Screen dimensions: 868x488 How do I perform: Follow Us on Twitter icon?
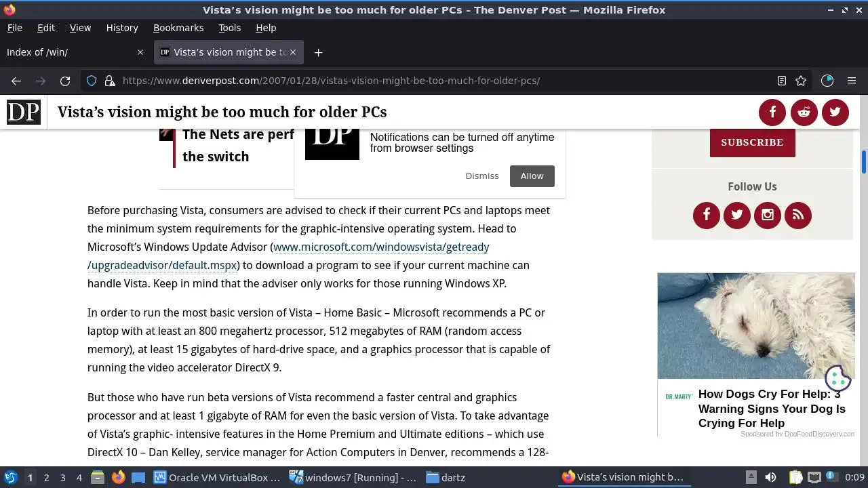point(737,216)
